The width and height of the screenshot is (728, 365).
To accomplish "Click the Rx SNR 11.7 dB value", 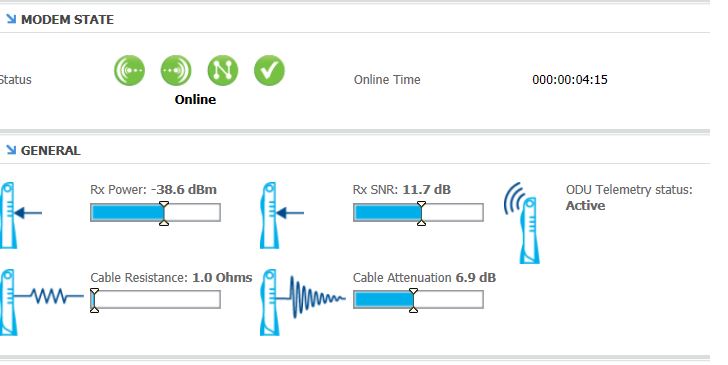I will pyautogui.click(x=426, y=189).
